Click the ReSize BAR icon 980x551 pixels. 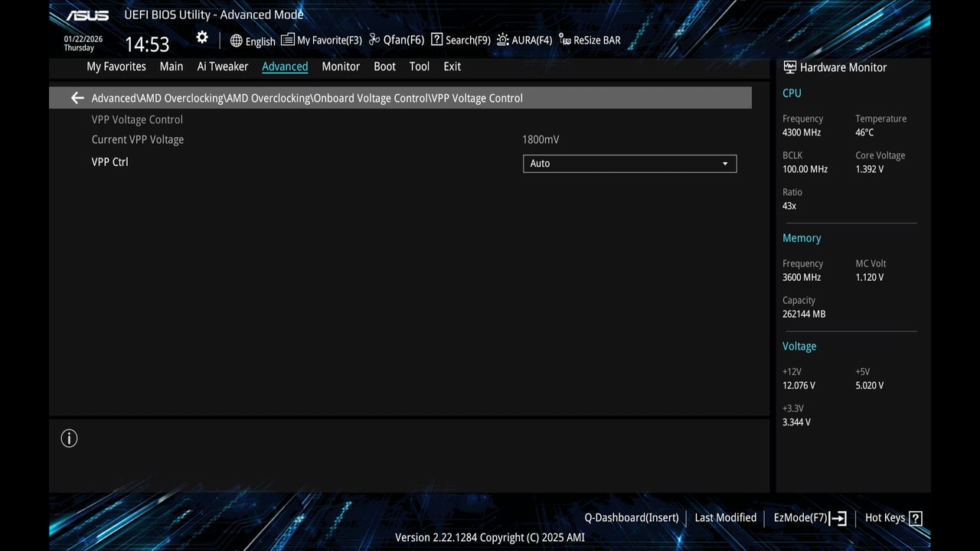point(563,41)
